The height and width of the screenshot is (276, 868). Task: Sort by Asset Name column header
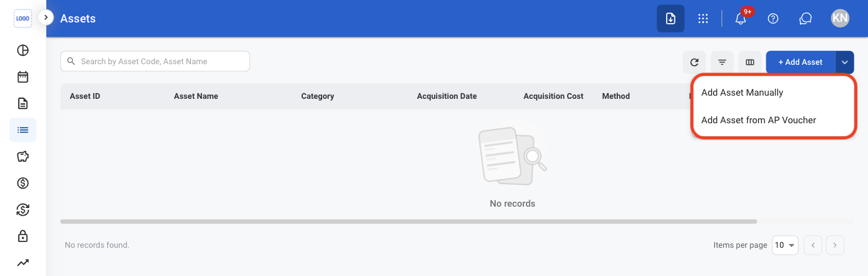coord(196,96)
